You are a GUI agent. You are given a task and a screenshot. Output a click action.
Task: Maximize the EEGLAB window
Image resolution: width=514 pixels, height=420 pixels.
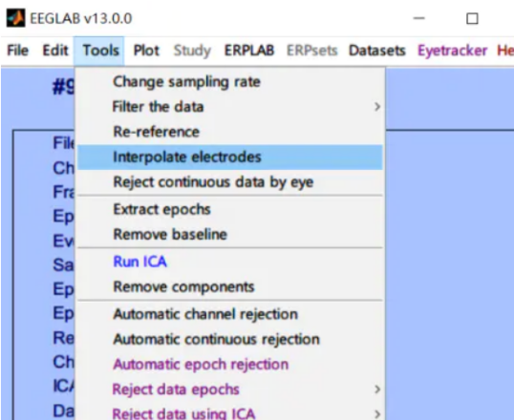(472, 19)
